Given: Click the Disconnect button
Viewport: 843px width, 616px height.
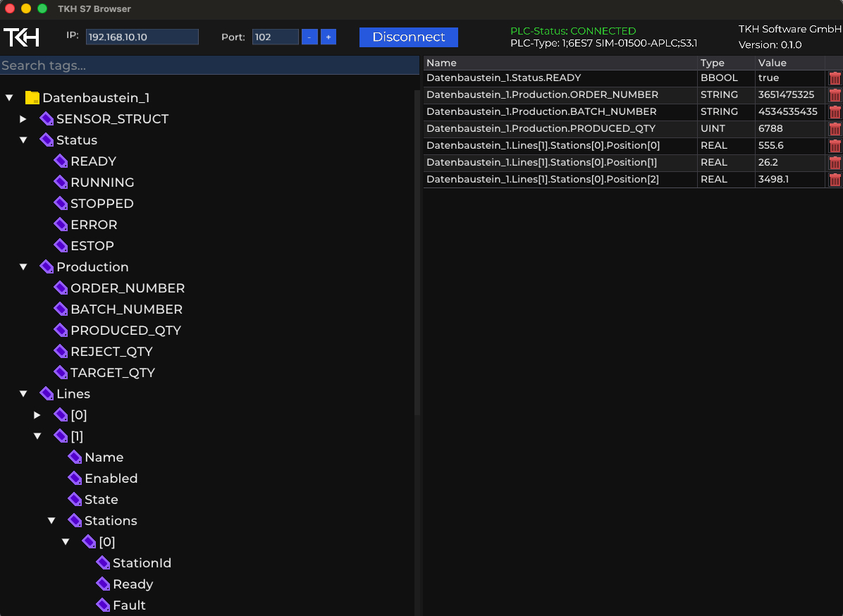Looking at the screenshot, I should 409,37.
